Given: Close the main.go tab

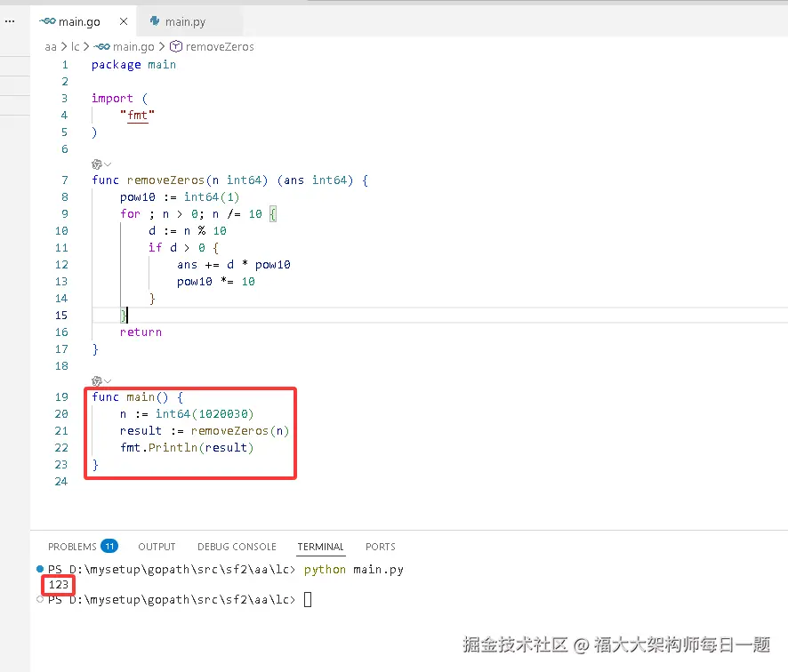Looking at the screenshot, I should 124,21.
